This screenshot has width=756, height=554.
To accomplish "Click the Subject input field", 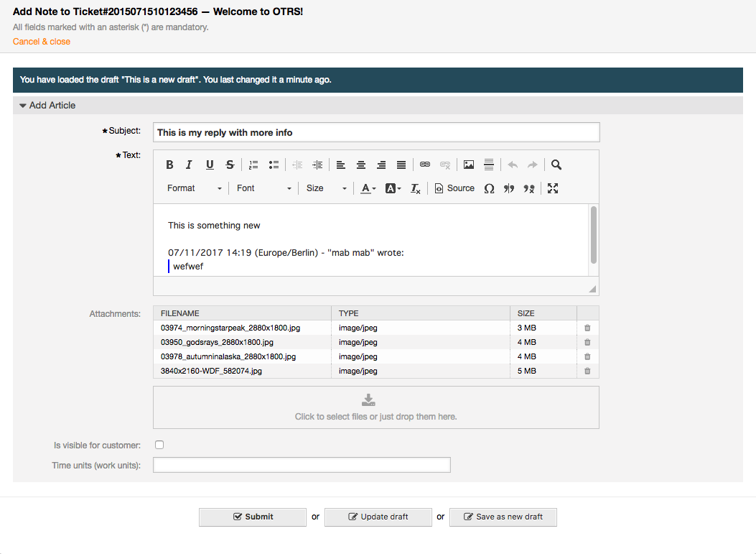I will (376, 132).
